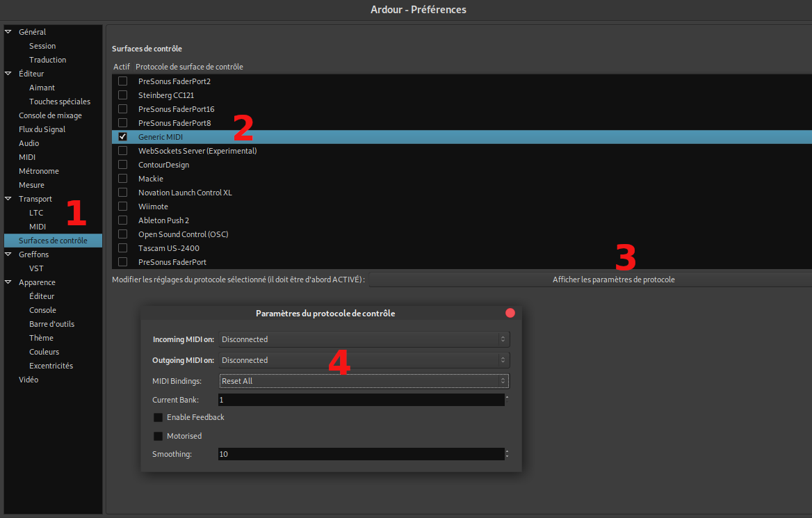Collapse the Apparence tree section
The width and height of the screenshot is (812, 518).
click(x=8, y=282)
